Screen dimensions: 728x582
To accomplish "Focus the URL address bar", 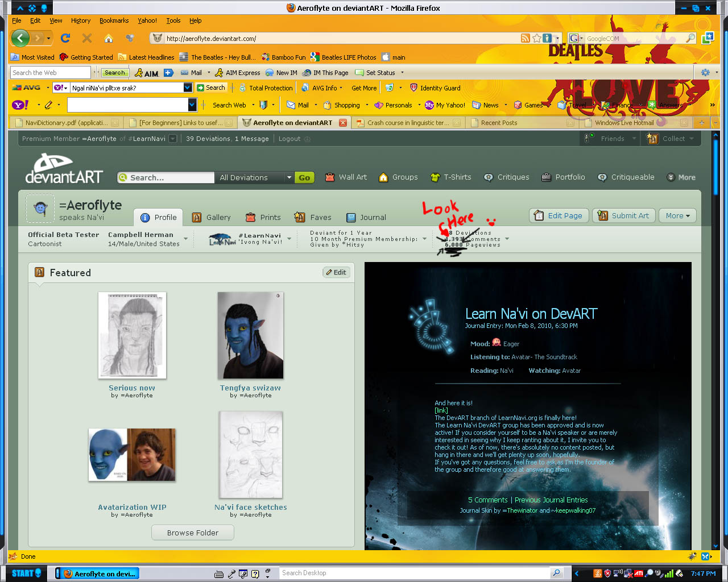I will [x=341, y=39].
